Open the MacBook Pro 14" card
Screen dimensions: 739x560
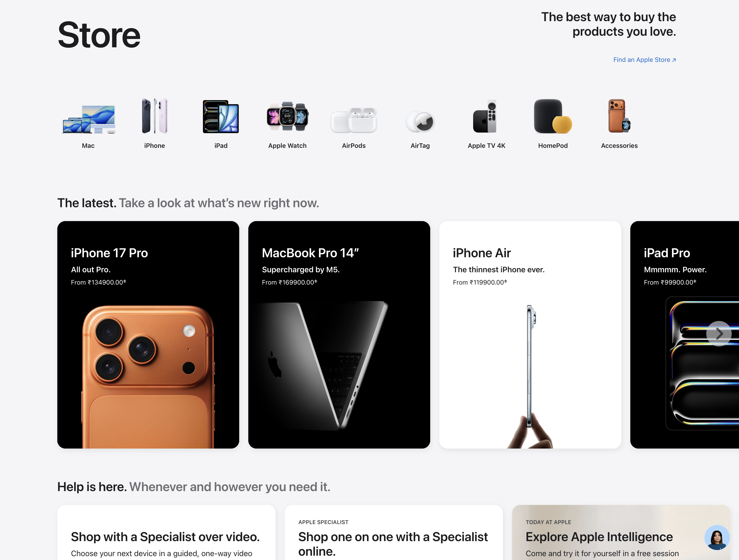click(x=339, y=334)
